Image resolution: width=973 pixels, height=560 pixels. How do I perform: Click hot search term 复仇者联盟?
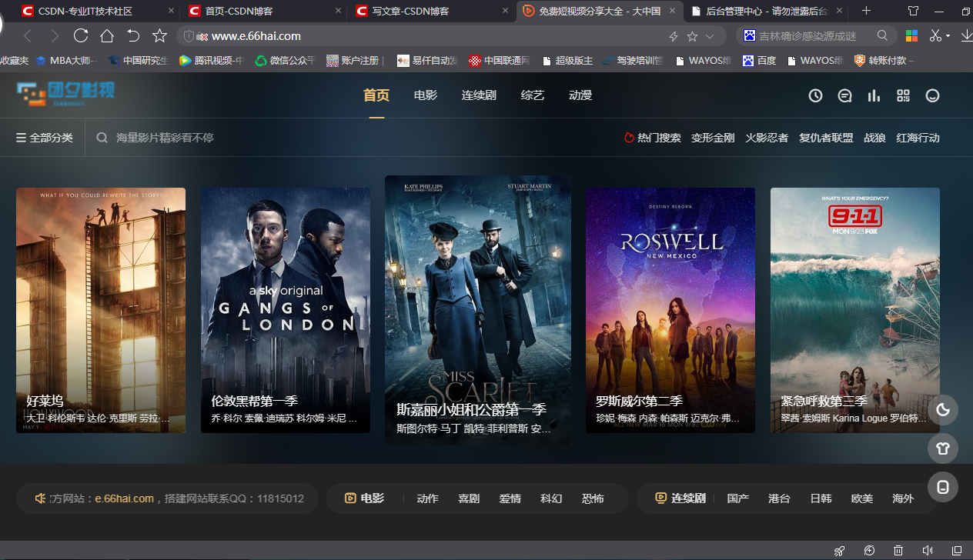[x=826, y=138]
